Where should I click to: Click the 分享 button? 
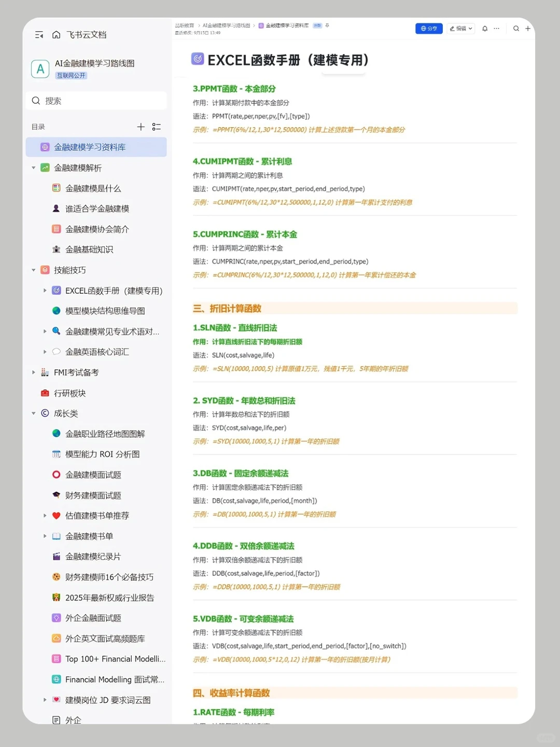coord(429,29)
